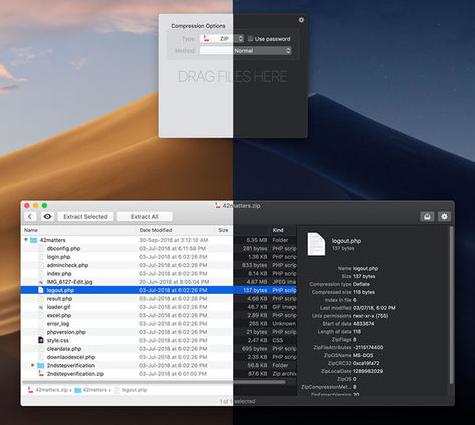This screenshot has width=475, height=425.
Task: Click the loader.gif file icon
Action: pos(41,307)
